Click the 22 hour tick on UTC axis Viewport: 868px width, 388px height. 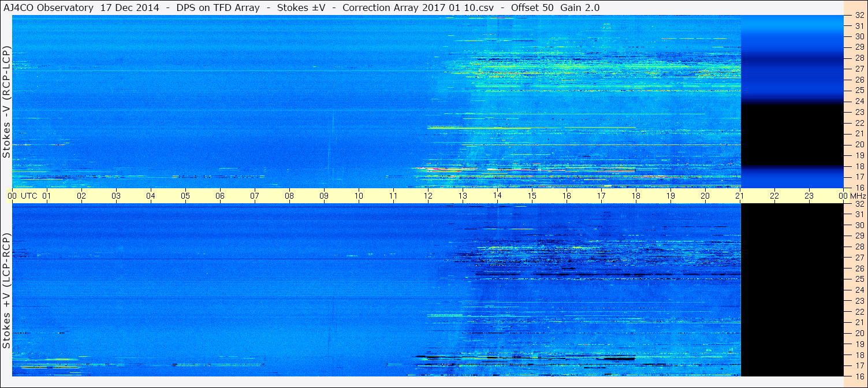tap(774, 196)
